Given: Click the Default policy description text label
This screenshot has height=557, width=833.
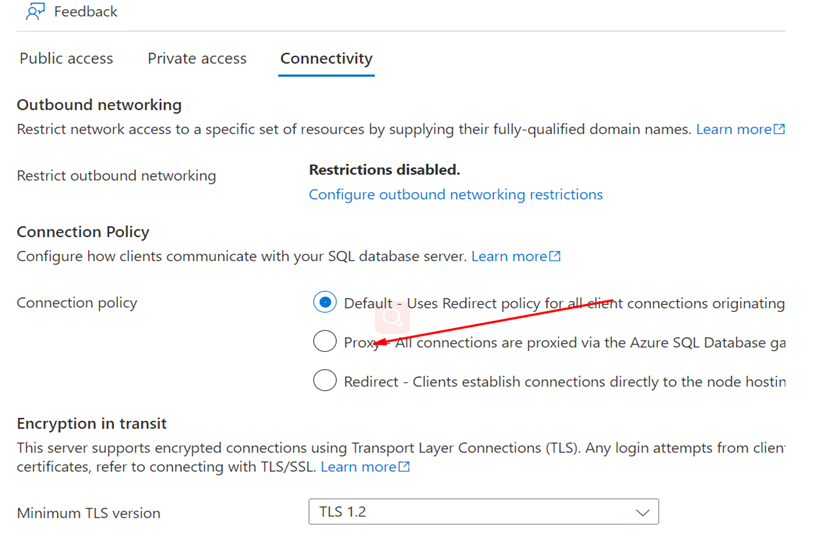Looking at the screenshot, I should point(564,303).
